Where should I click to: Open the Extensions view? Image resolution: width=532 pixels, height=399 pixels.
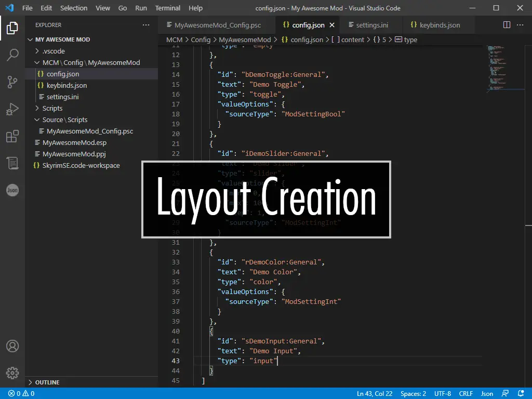12,137
